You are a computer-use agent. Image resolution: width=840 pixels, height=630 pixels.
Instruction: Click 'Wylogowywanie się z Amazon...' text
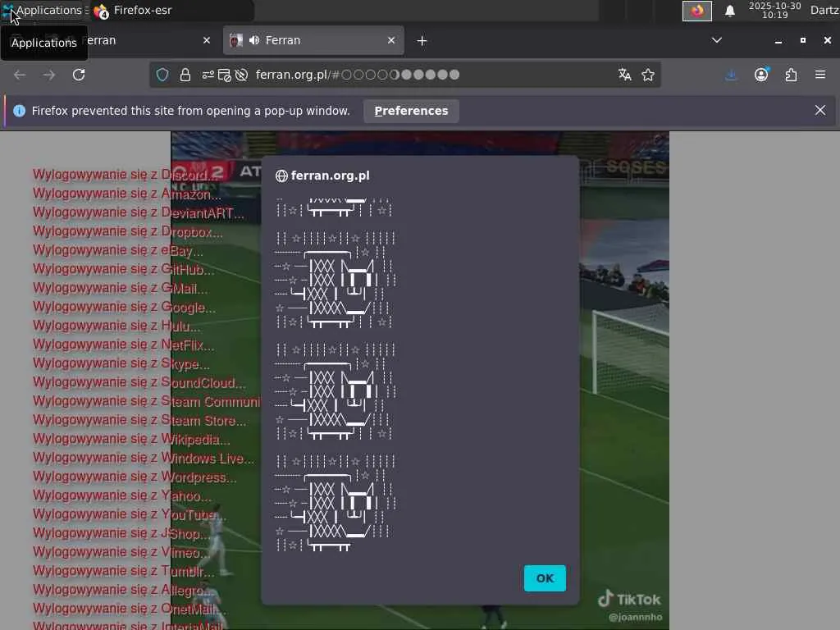[x=127, y=194]
